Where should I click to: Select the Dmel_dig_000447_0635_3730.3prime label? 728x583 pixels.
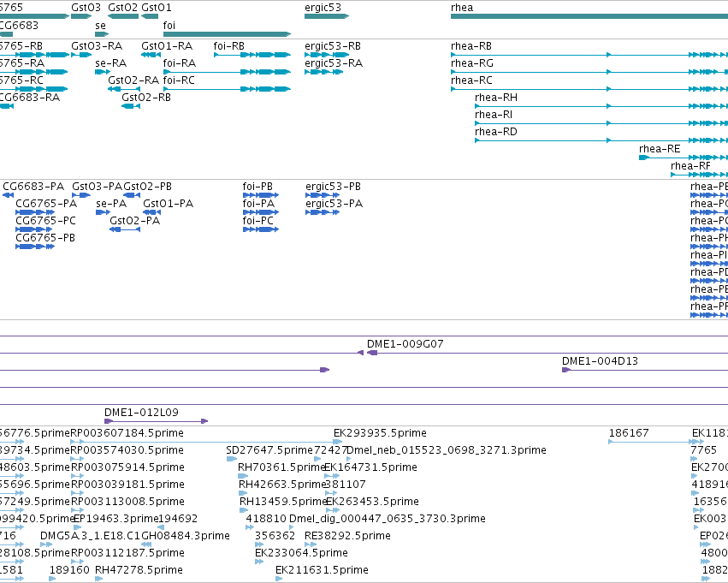point(388,519)
